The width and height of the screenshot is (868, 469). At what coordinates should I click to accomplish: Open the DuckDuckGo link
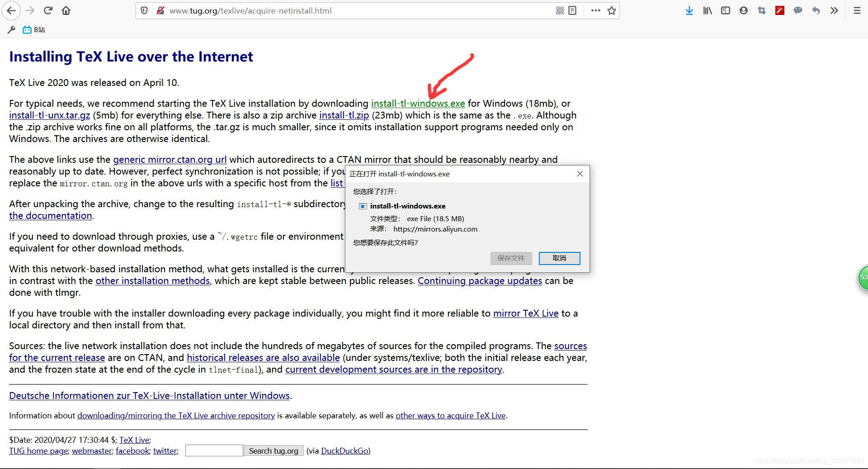tap(344, 451)
